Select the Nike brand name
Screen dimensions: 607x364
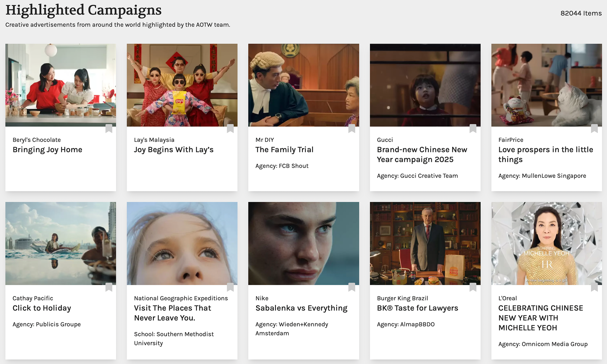262,298
